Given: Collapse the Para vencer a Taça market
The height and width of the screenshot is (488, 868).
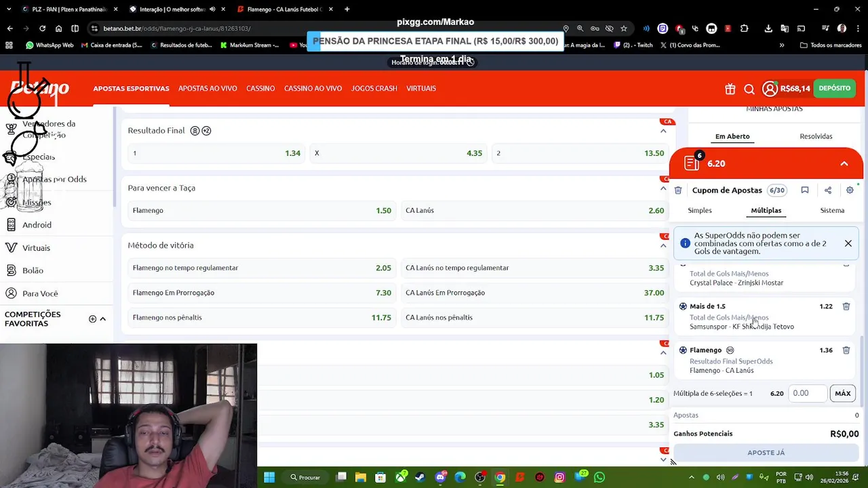Looking at the screenshot, I should tap(663, 188).
